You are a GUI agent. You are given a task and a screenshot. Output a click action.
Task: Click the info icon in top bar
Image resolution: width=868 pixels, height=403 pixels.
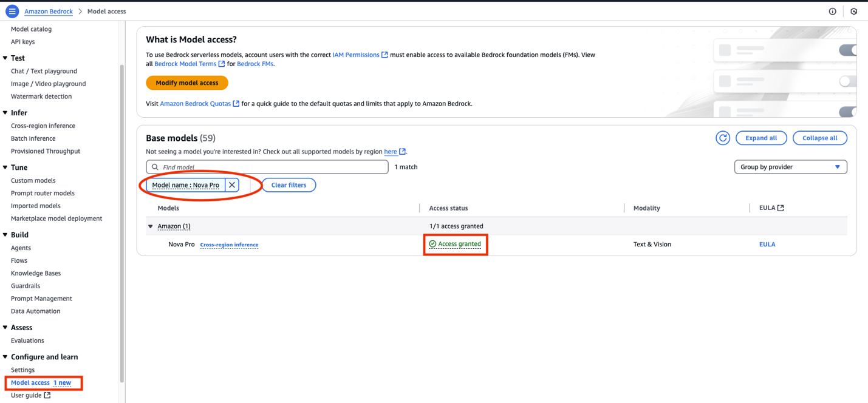pos(832,12)
